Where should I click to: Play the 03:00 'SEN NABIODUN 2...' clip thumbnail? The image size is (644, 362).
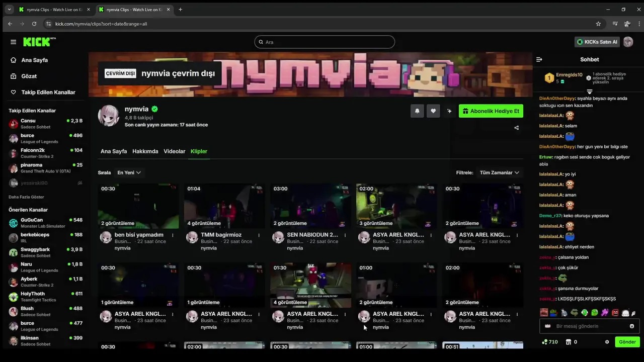[x=310, y=206]
